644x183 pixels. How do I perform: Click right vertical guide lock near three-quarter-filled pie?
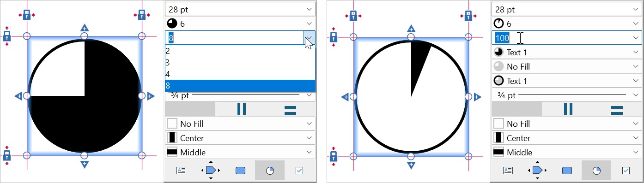142,15
